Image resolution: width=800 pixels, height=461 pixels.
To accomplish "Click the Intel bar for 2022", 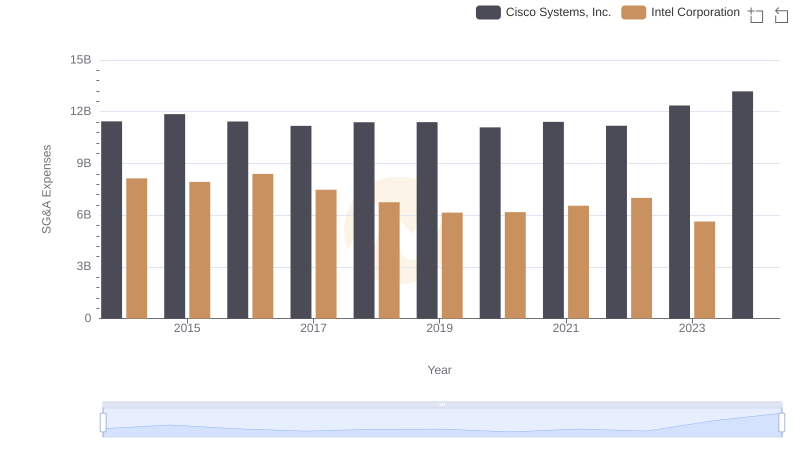I will tap(641, 258).
